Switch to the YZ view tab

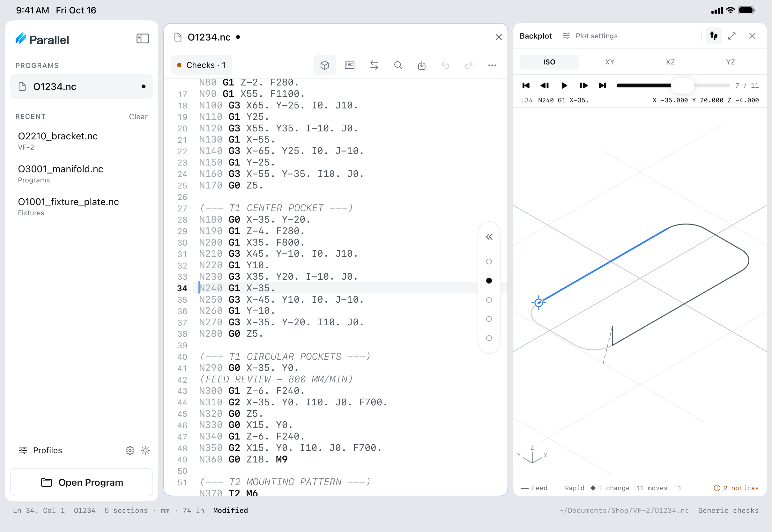coord(730,62)
